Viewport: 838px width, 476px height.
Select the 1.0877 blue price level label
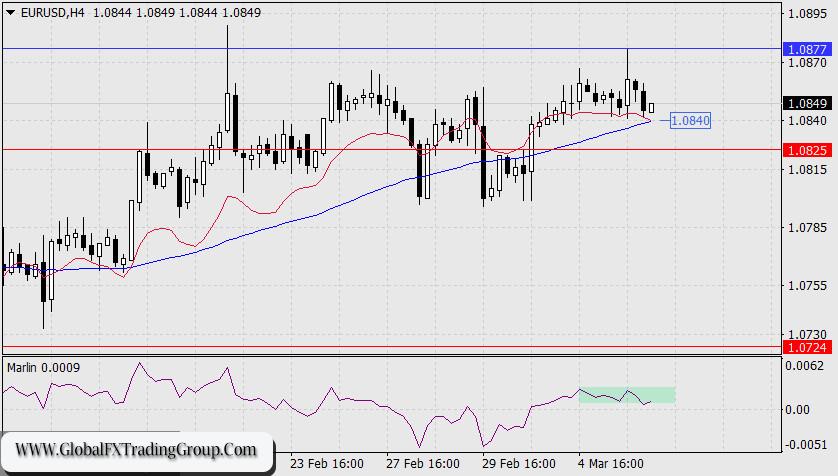[807, 49]
